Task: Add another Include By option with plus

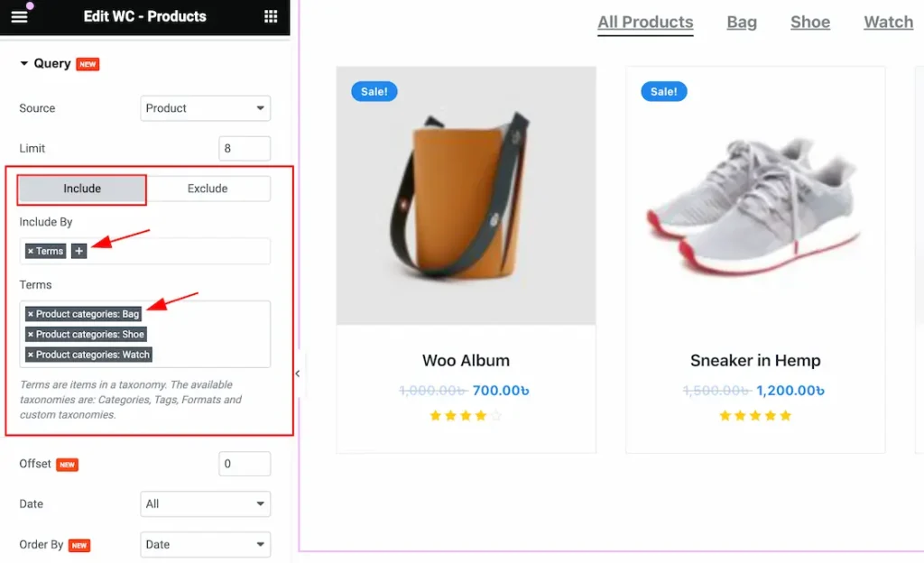Action: point(79,252)
